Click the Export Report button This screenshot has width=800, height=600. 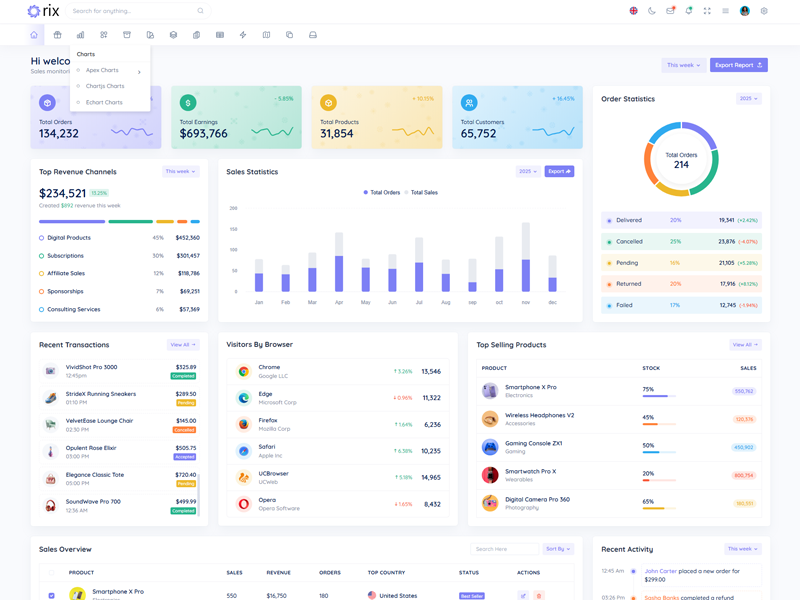coord(738,65)
